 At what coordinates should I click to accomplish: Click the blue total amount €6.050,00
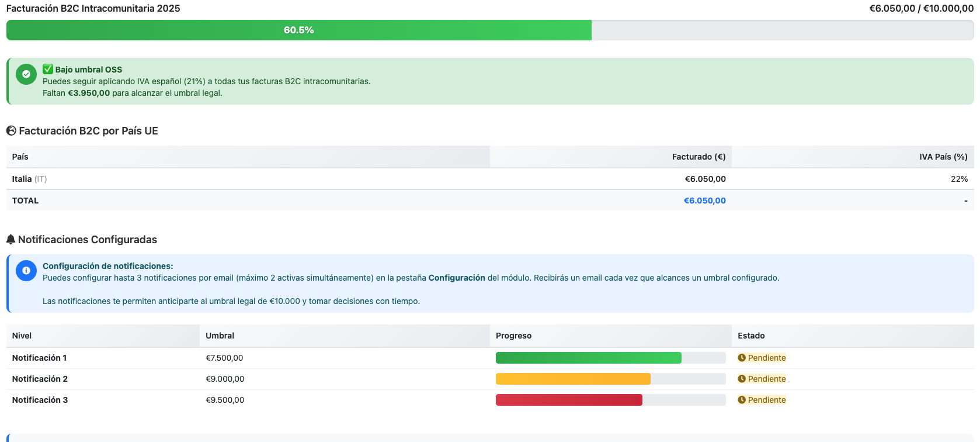pos(704,201)
